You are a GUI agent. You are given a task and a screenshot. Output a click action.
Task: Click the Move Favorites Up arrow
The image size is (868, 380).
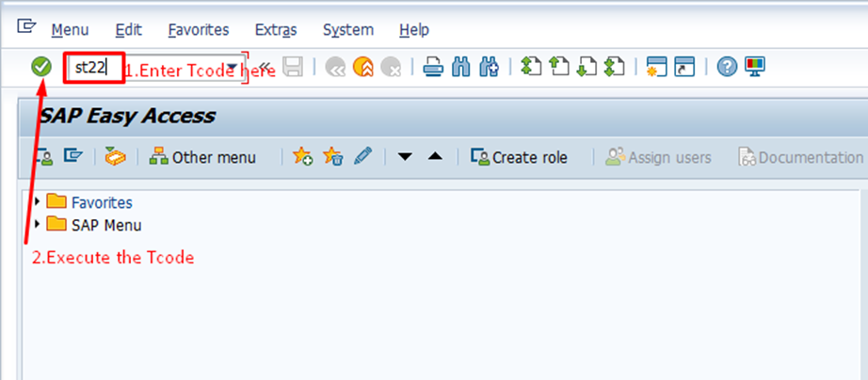[436, 157]
